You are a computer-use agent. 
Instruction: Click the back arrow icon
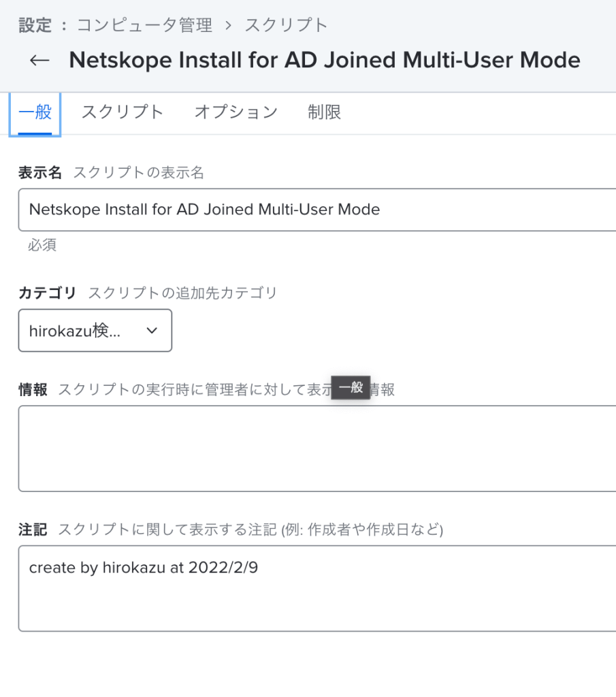39,60
